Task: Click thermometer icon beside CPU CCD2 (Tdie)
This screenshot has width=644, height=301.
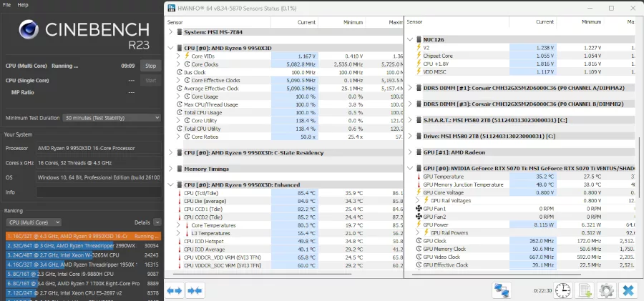Action: (180, 217)
